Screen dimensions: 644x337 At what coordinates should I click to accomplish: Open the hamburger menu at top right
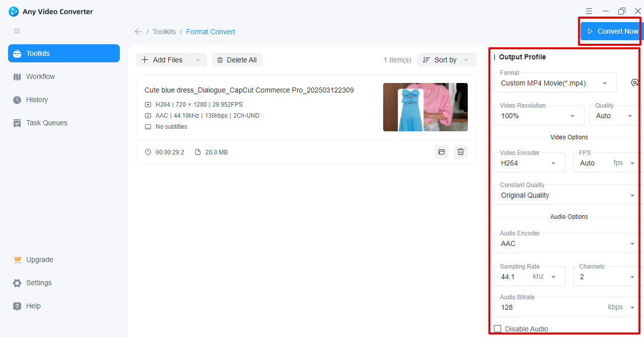coord(589,11)
